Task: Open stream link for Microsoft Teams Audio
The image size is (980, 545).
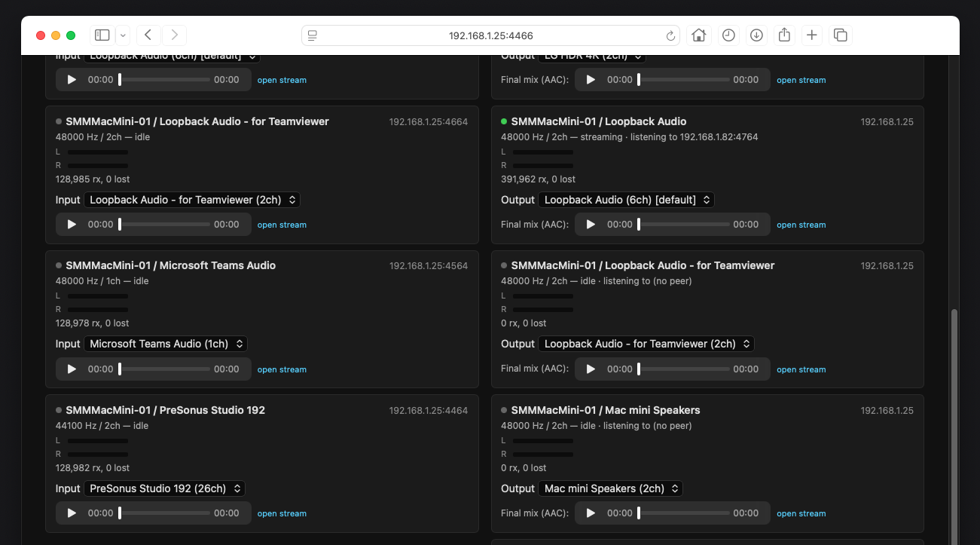Action: tap(282, 369)
